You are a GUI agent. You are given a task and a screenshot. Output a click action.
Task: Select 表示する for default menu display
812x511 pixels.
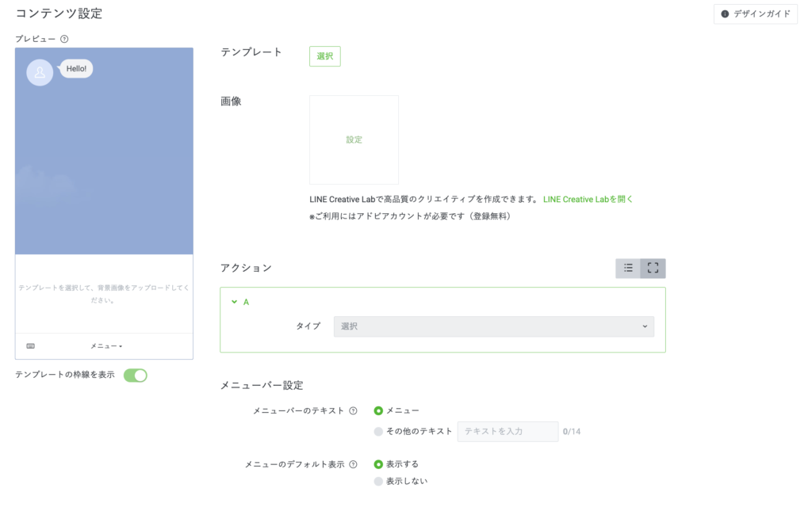pyautogui.click(x=378, y=464)
